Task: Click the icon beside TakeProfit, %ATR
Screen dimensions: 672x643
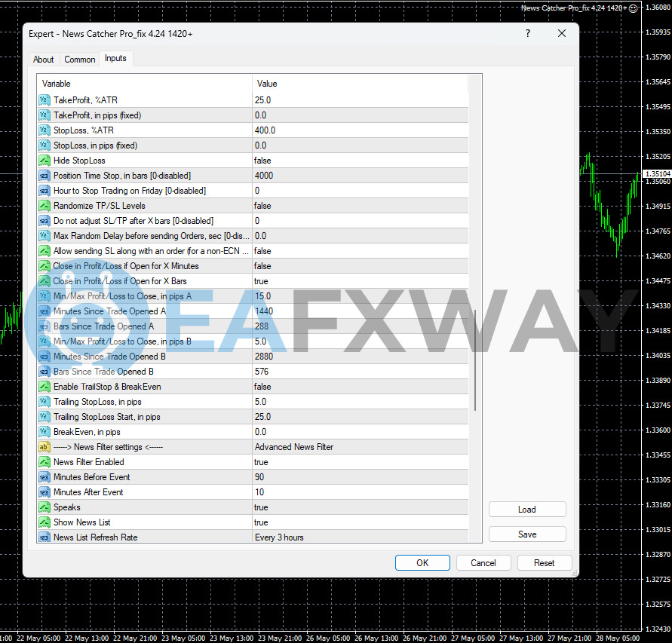Action: pyautogui.click(x=44, y=100)
